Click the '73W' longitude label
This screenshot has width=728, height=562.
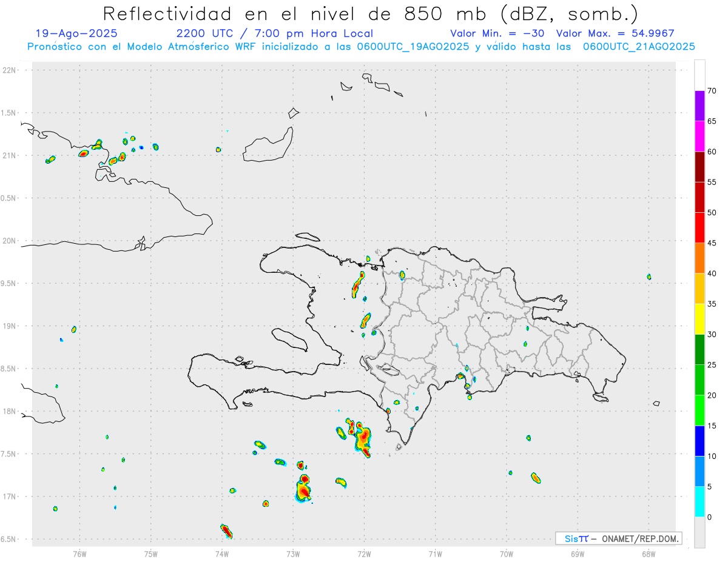(293, 554)
